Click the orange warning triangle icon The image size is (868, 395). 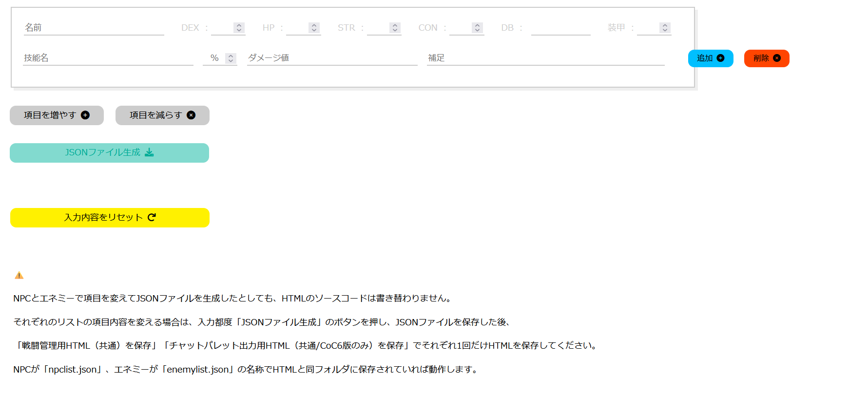pos(19,276)
